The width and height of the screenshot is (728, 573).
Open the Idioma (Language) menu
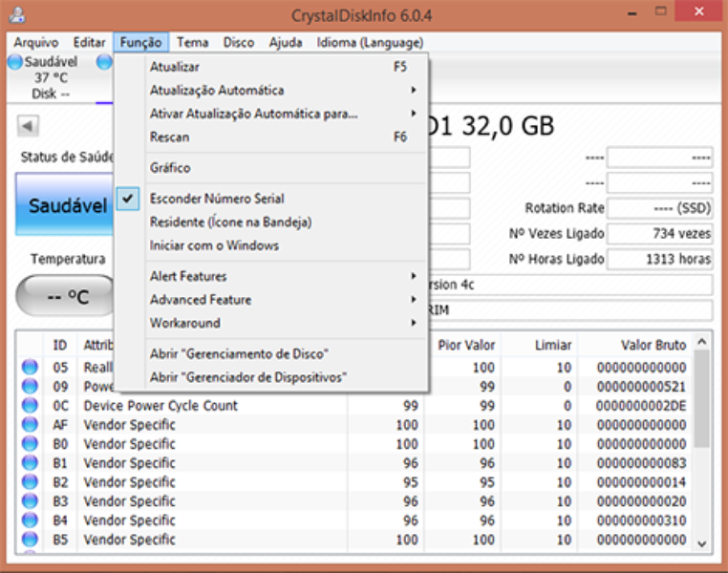coord(370,43)
